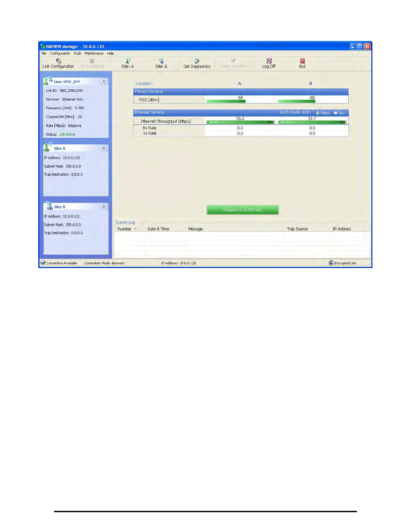Click the Rx Rate row label

(x=149, y=128)
